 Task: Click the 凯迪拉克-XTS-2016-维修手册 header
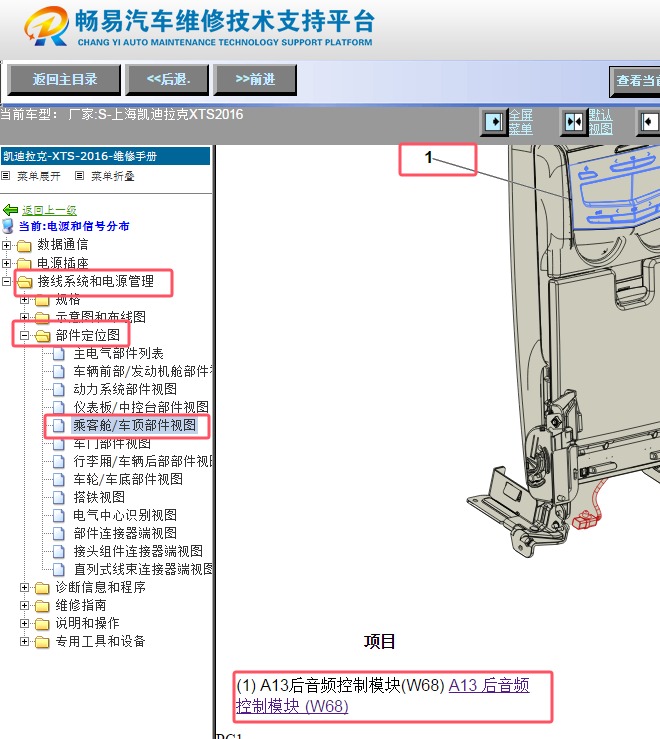tap(105, 156)
